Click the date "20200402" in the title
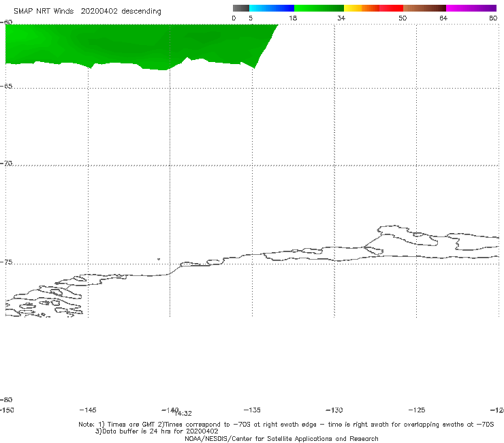The width and height of the screenshot is (504, 443). (x=99, y=12)
